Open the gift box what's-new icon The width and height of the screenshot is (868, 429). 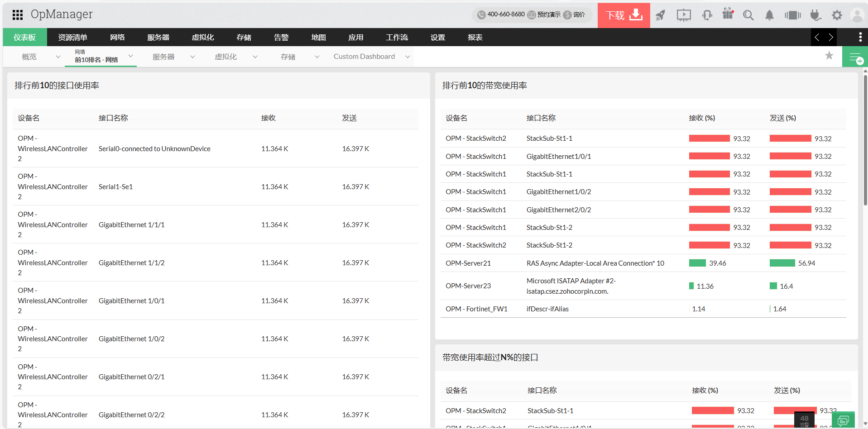point(728,14)
